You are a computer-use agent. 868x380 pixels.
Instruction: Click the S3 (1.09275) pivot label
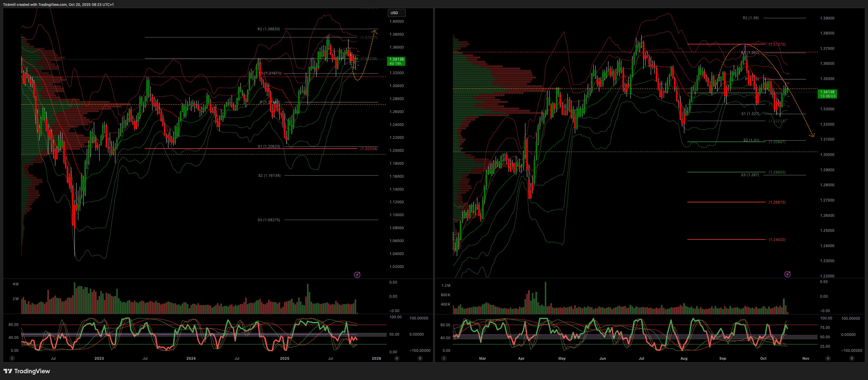pyautogui.click(x=268, y=220)
